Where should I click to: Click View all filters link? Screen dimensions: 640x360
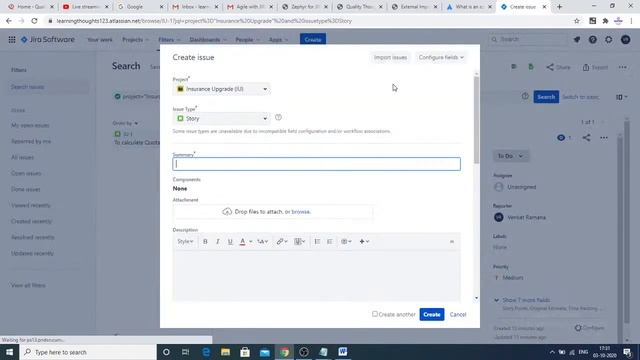(28, 285)
